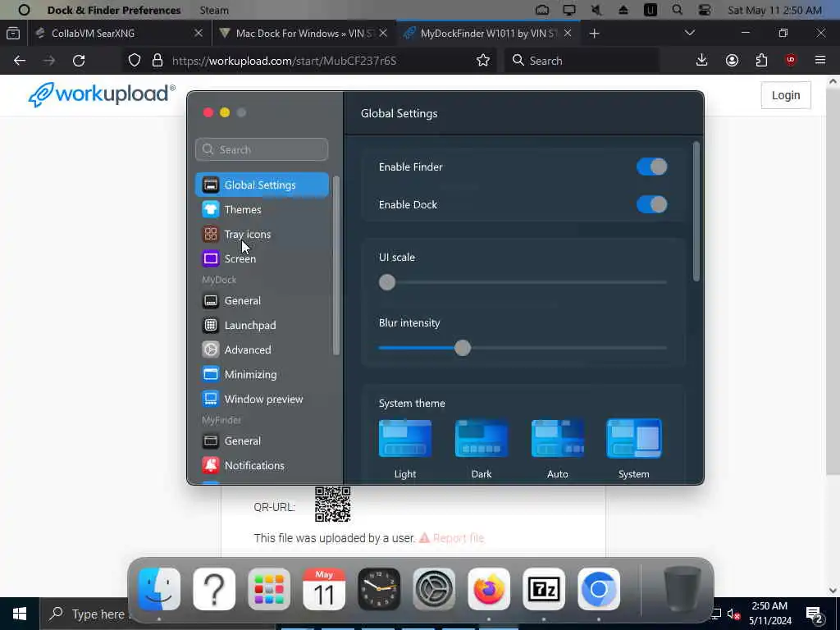Viewport: 840px width, 630px height.
Task: Open Calendar in the dock
Action: (x=324, y=589)
